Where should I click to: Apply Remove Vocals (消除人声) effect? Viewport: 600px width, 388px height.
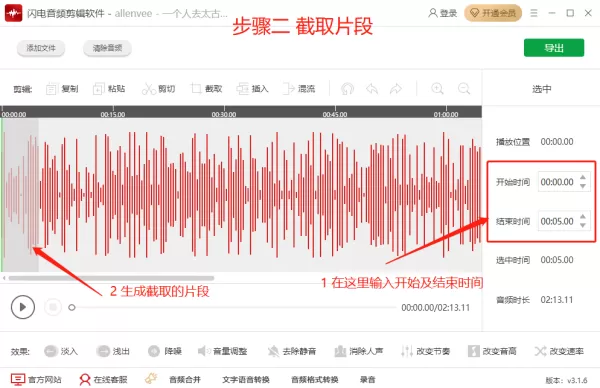pos(359,351)
